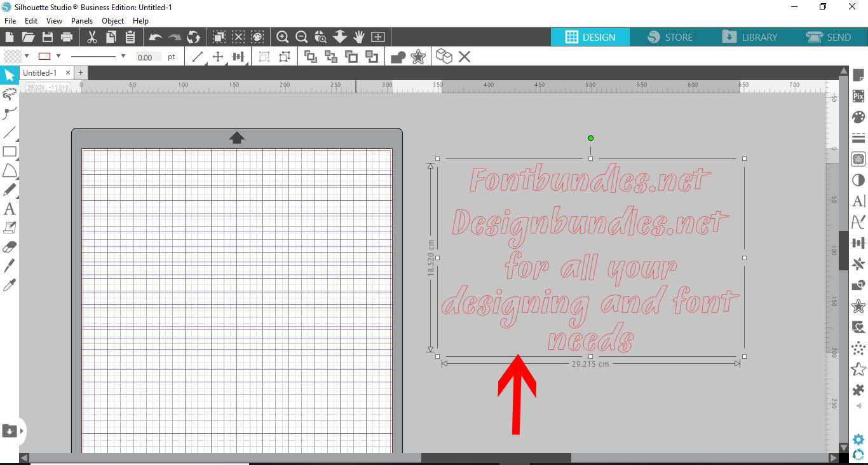Screen dimensions: 868x465
Task: Cut selection with scissors icon
Action: pos(92,37)
